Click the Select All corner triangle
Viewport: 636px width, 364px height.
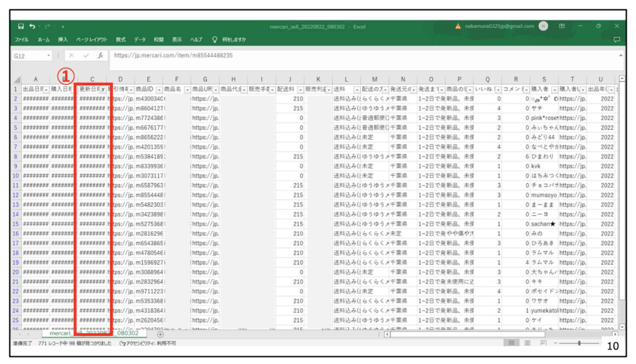tap(17, 80)
